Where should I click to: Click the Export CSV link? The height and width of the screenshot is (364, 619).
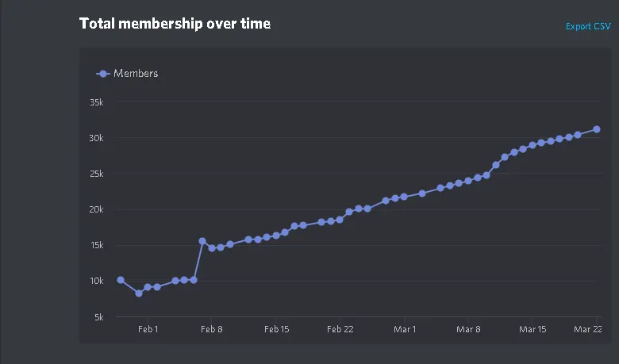coord(588,27)
